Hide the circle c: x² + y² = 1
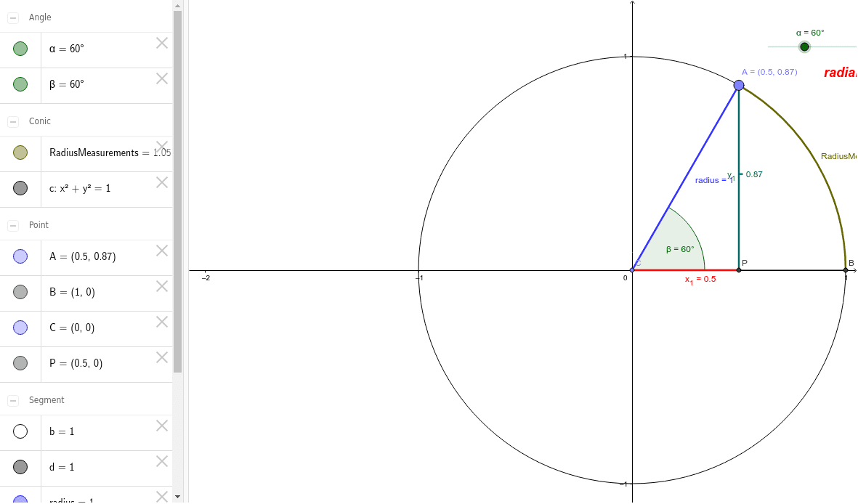 tap(20, 187)
